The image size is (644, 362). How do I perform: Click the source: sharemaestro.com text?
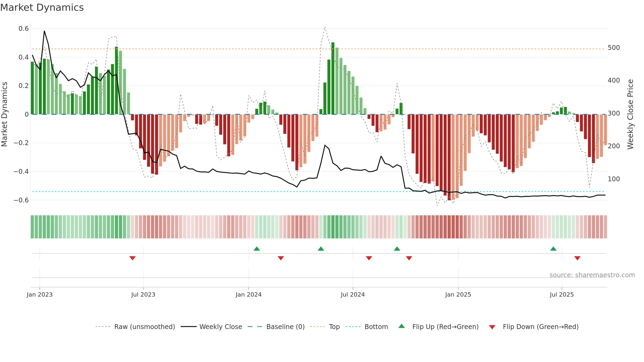[x=592, y=275]
